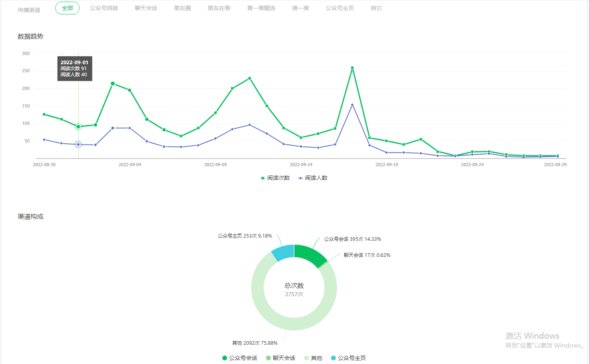Image resolution: width=589 pixels, height=364 pixels.
Task: Toggle 公众号主页 in donut chart legend
Action: tap(349, 358)
